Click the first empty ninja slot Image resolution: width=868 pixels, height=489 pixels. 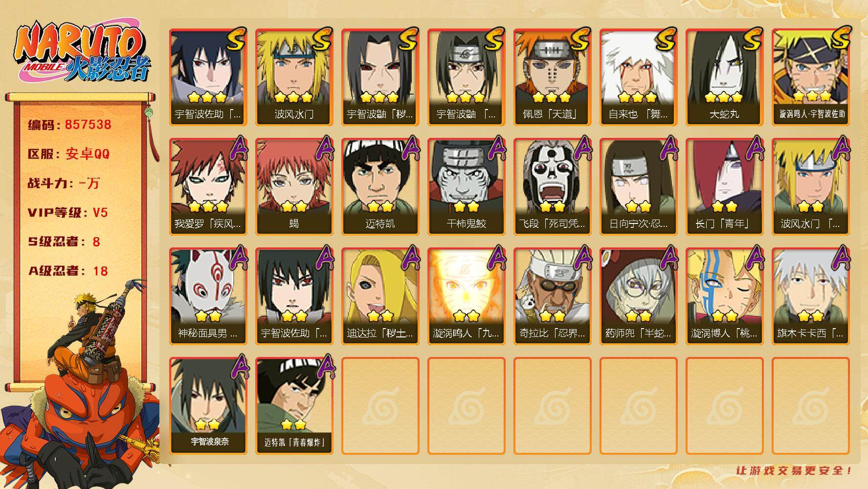380,406
